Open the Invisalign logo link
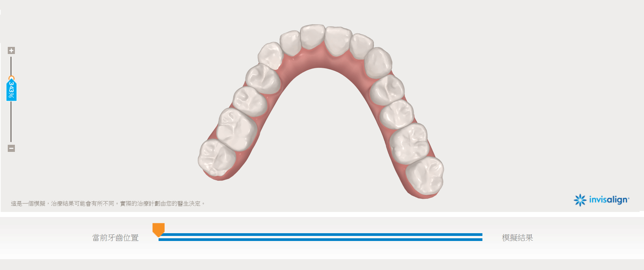This screenshot has height=270, width=644. [x=601, y=200]
